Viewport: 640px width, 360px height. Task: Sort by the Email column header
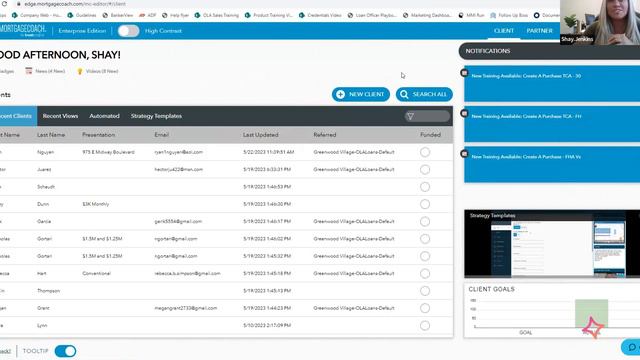162,135
